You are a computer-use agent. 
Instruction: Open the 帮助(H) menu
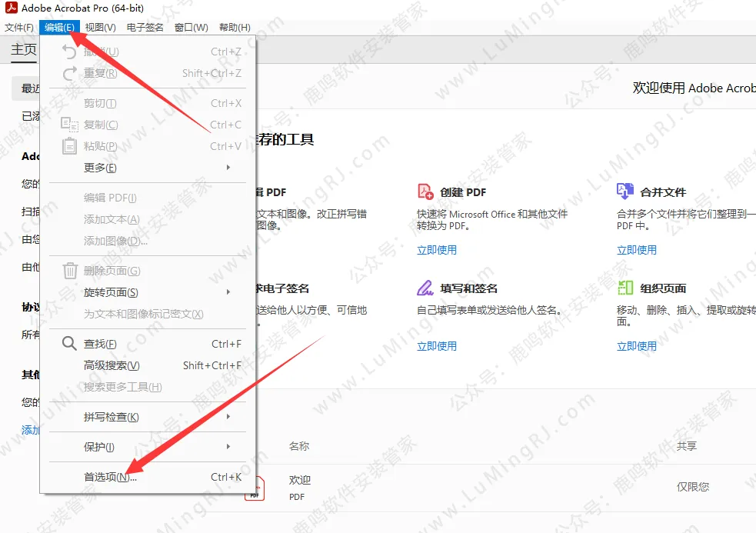coord(235,28)
